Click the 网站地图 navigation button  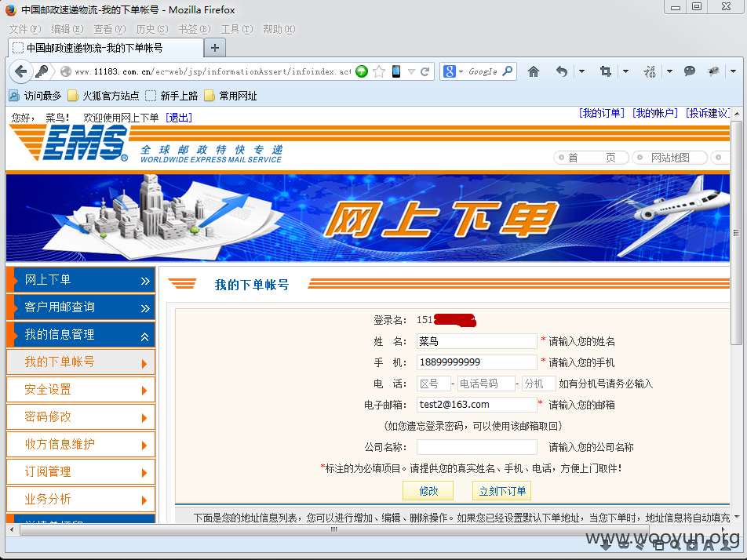pos(669,158)
